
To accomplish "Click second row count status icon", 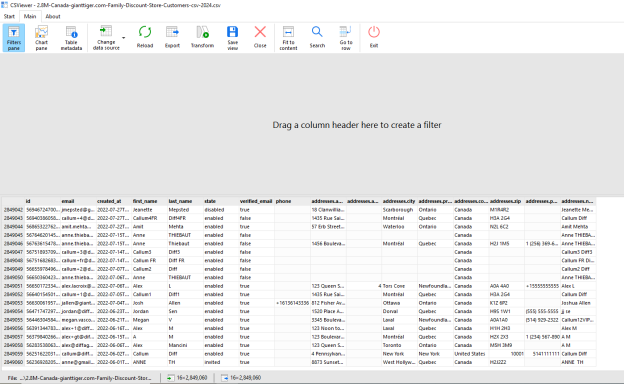I will click(x=224, y=378).
